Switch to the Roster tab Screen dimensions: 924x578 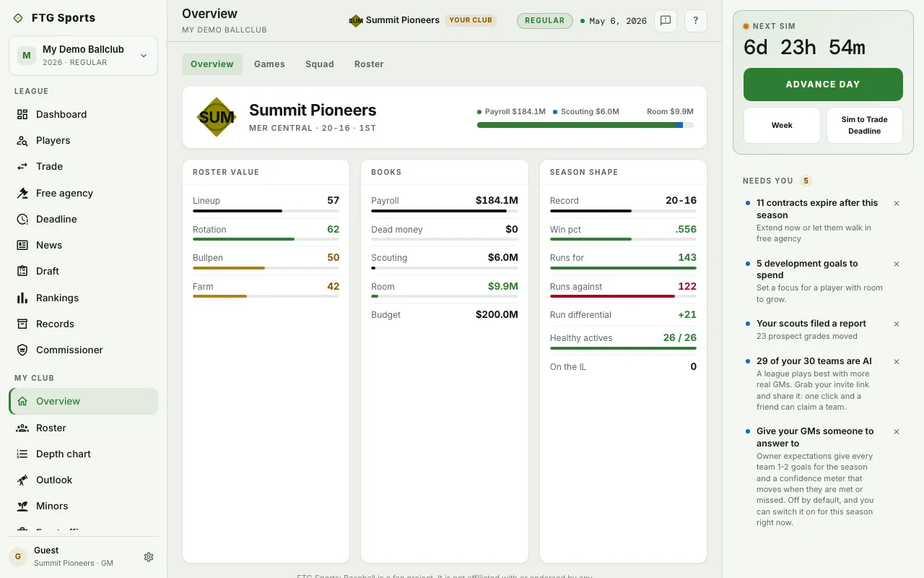369,64
